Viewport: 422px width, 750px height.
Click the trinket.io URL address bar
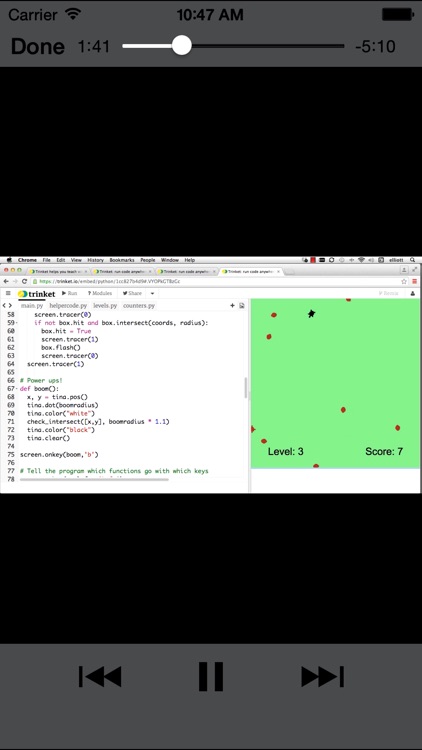pos(215,281)
